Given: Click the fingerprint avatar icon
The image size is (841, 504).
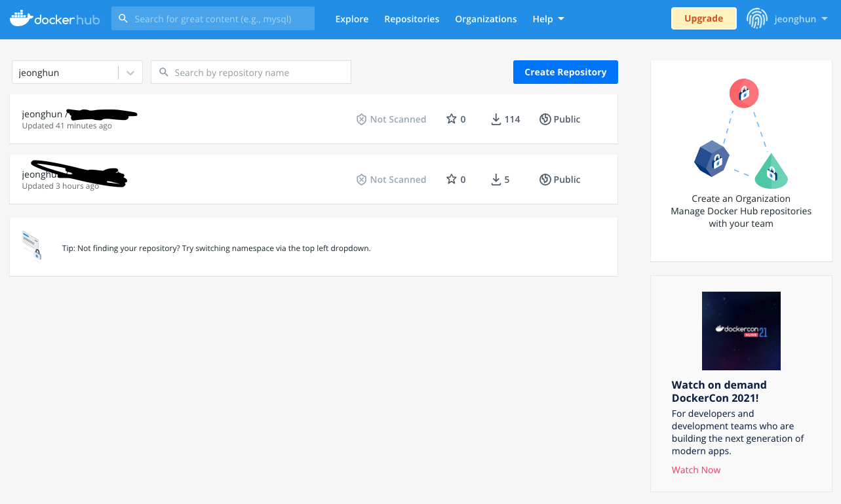Looking at the screenshot, I should [x=756, y=18].
